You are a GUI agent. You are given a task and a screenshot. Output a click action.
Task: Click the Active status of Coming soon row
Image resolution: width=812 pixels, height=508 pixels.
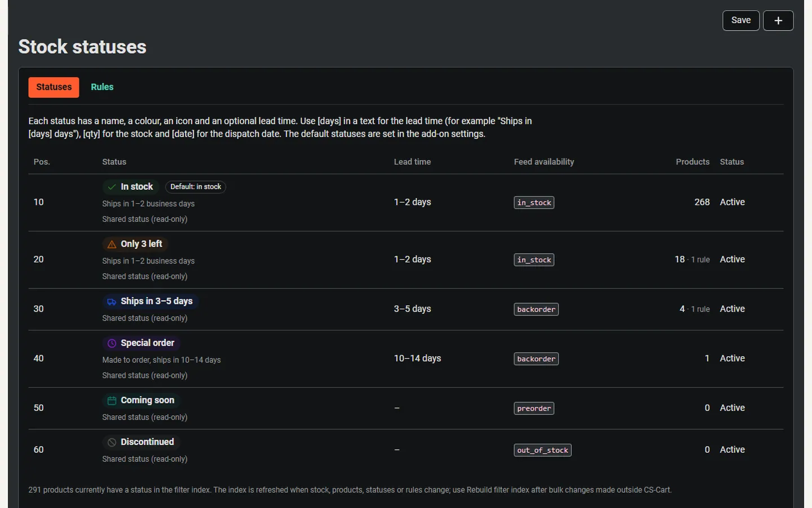pyautogui.click(x=732, y=408)
